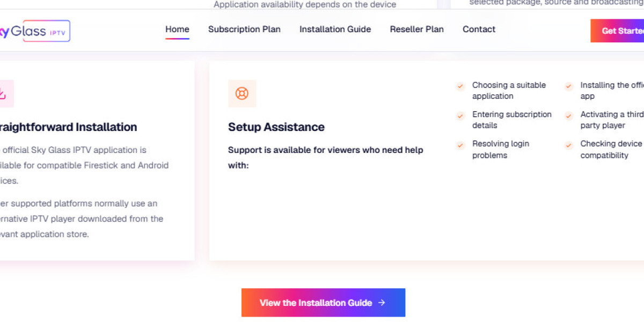The width and height of the screenshot is (644, 322).
Task: Click checkmark beside Activating a third party player
Action: coord(569,115)
